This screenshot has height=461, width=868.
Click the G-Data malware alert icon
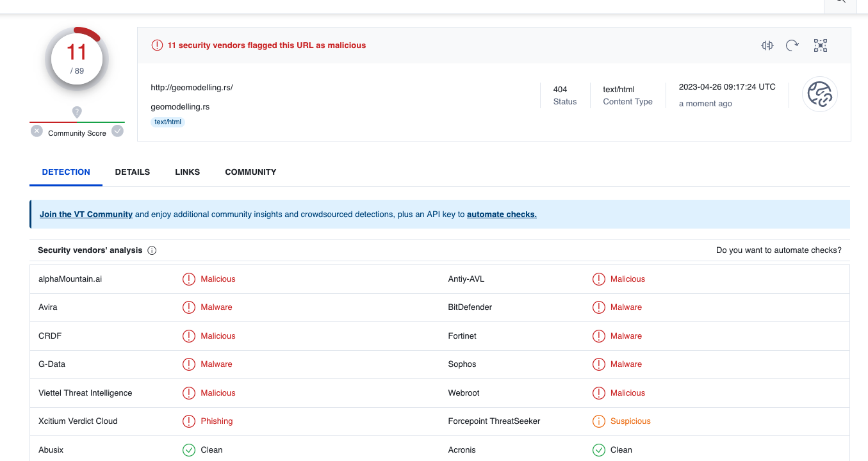pyautogui.click(x=189, y=364)
